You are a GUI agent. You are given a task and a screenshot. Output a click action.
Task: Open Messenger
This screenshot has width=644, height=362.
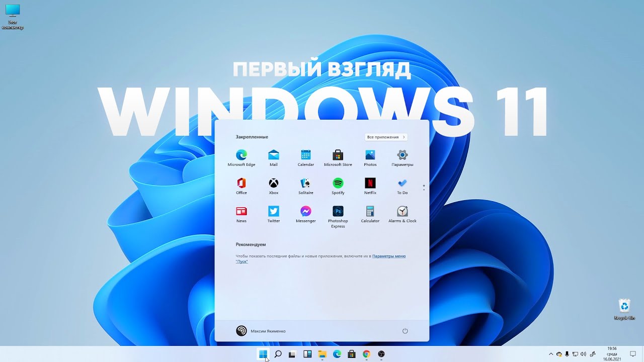pos(306,214)
